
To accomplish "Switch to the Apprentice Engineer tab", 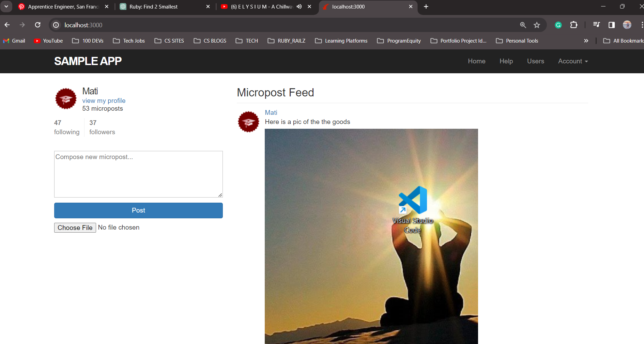I will pos(63,6).
